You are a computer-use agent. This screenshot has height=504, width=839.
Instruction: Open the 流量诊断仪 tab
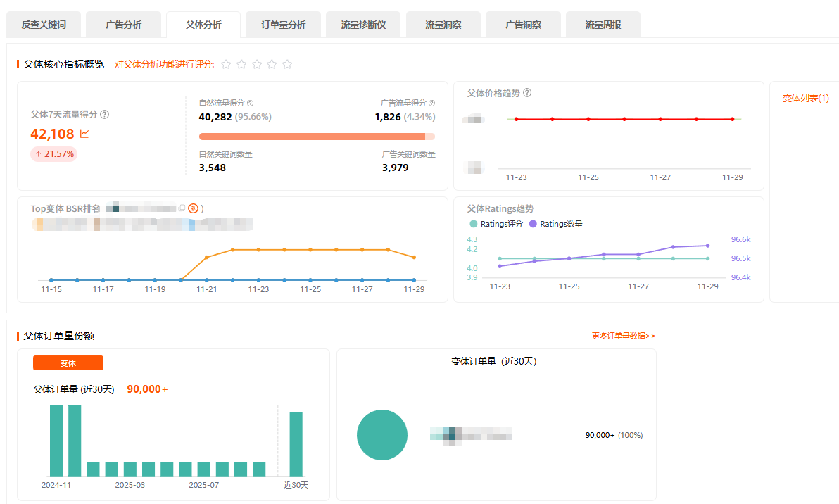point(363,25)
